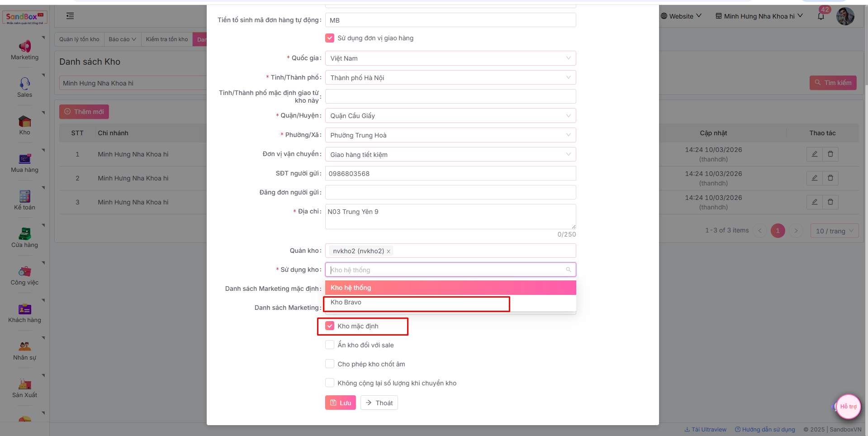The width and height of the screenshot is (868, 436).
Task: Enable Ẩn kho đối với sale checkbox
Action: pyautogui.click(x=330, y=345)
